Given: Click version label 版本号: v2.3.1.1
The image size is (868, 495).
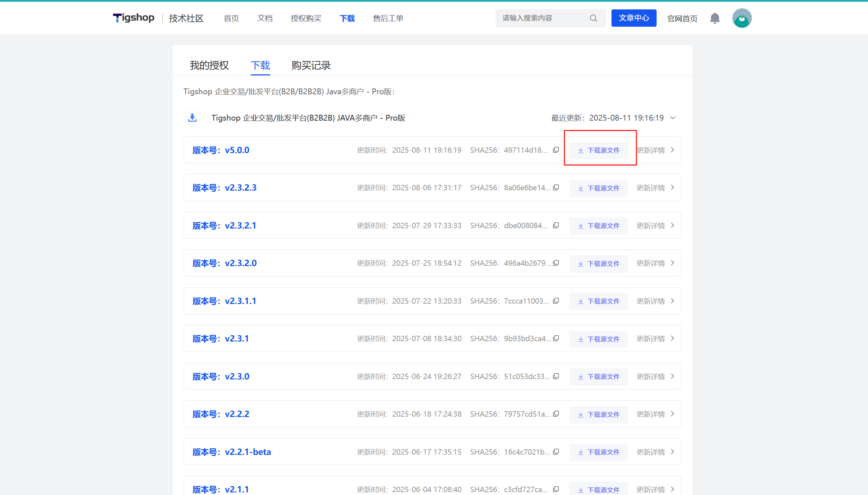Looking at the screenshot, I should [x=224, y=301].
